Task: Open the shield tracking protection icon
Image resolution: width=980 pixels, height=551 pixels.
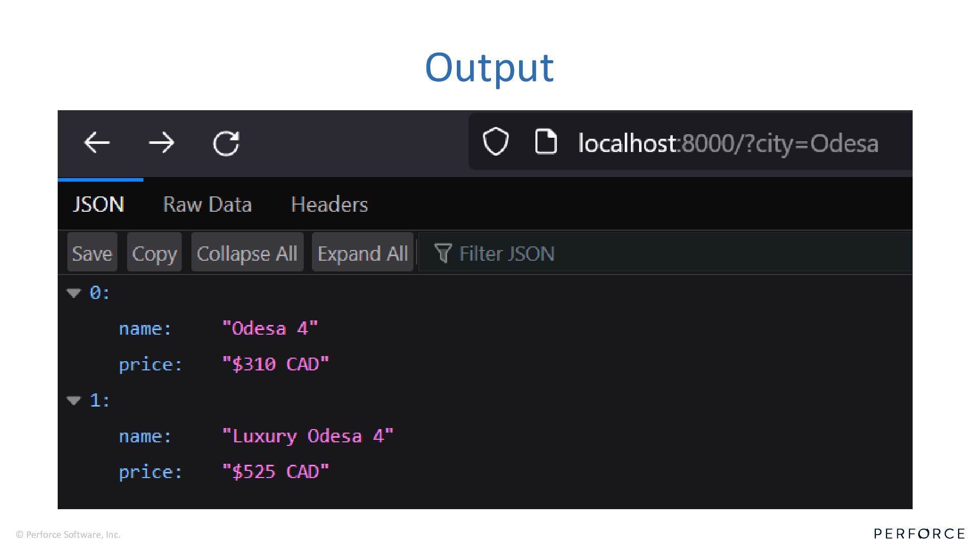Action: tap(496, 142)
